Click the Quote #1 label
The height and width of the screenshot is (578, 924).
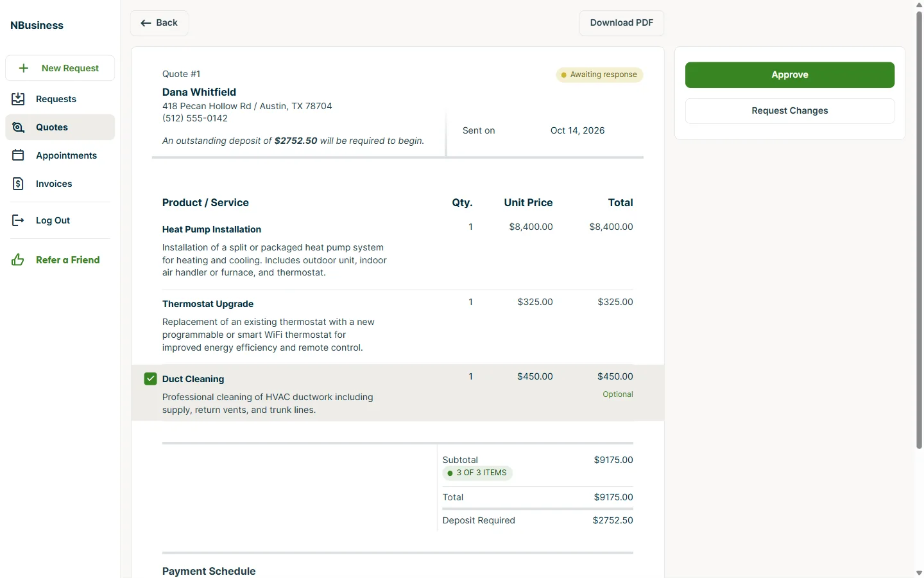click(x=181, y=74)
